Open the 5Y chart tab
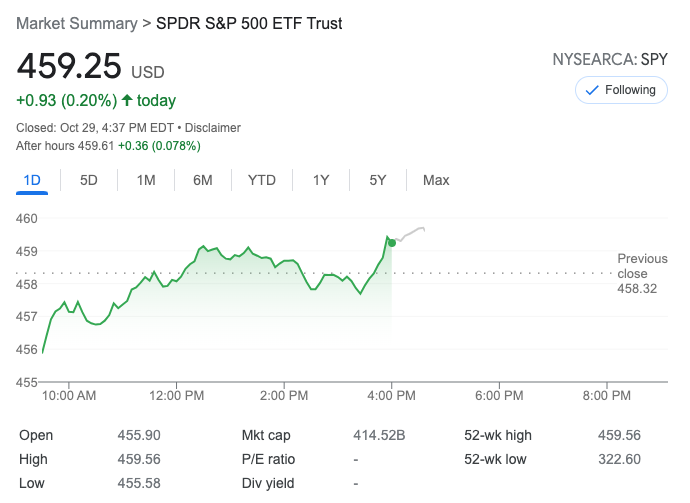 (x=378, y=180)
